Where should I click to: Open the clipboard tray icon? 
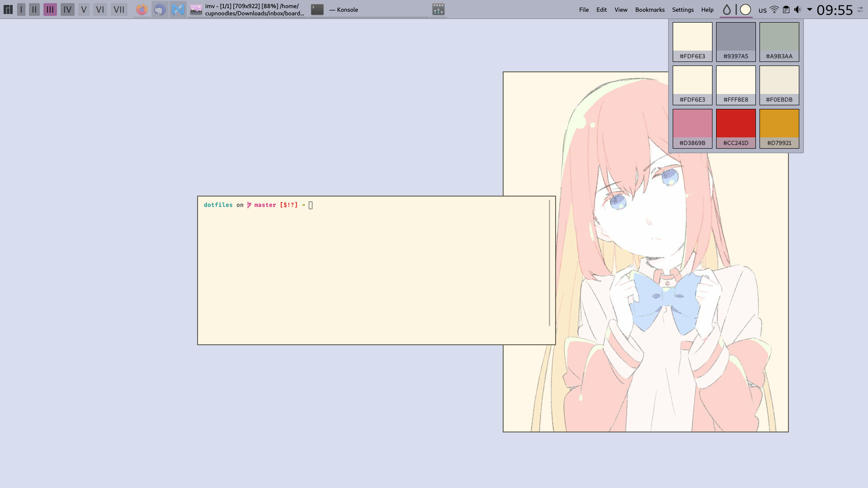coord(786,9)
